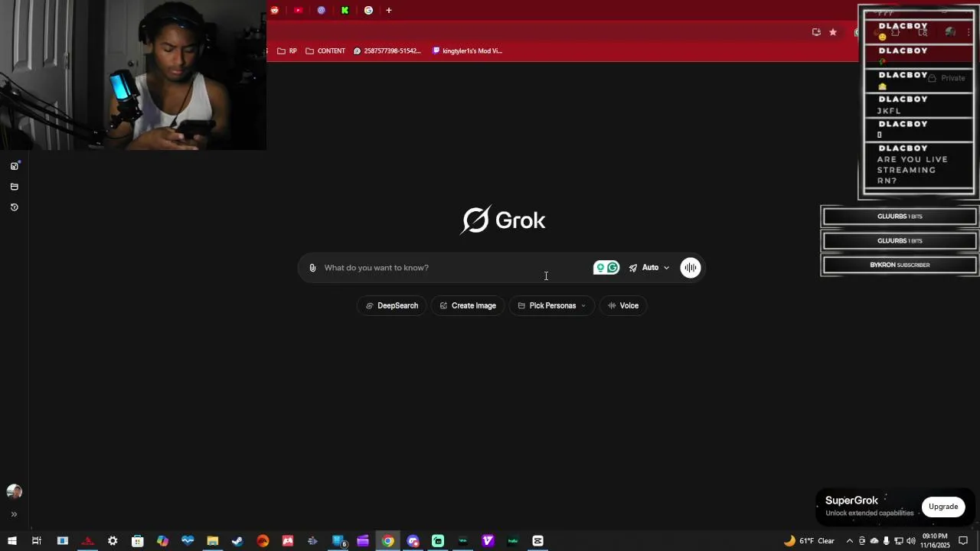Click the 'ARE YOU LIVE STREAMING RN?' chat message
This screenshot has width=980, height=551.
[x=913, y=170]
